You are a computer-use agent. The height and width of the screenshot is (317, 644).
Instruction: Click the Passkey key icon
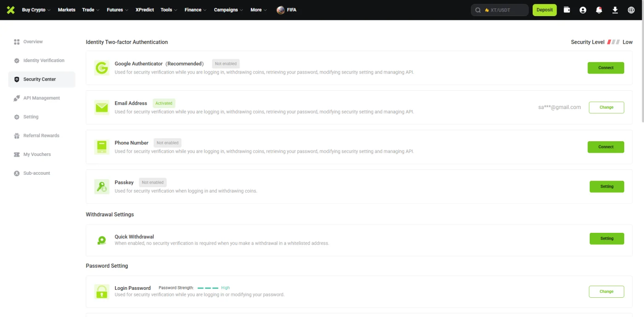click(x=102, y=187)
